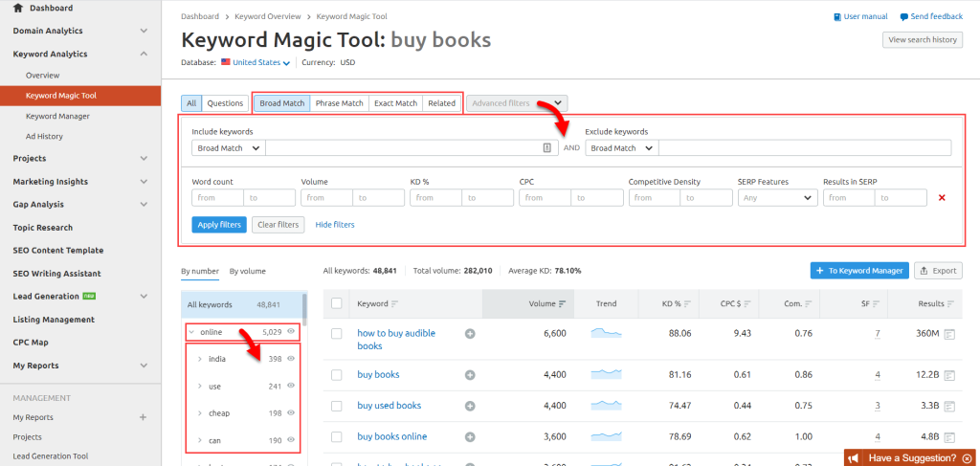Collapse the 'online' keyword group

tap(191, 332)
